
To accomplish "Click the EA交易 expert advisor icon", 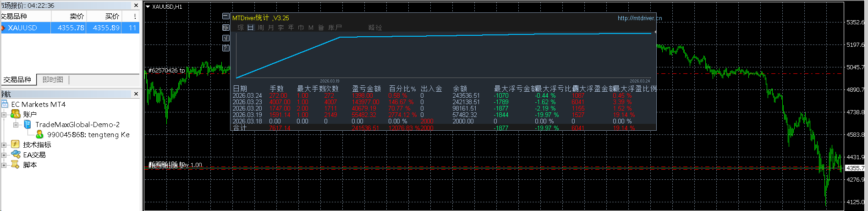I will [x=16, y=155].
